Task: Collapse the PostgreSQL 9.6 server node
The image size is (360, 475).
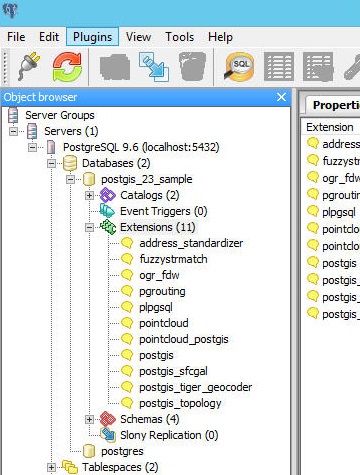Action: pos(32,147)
